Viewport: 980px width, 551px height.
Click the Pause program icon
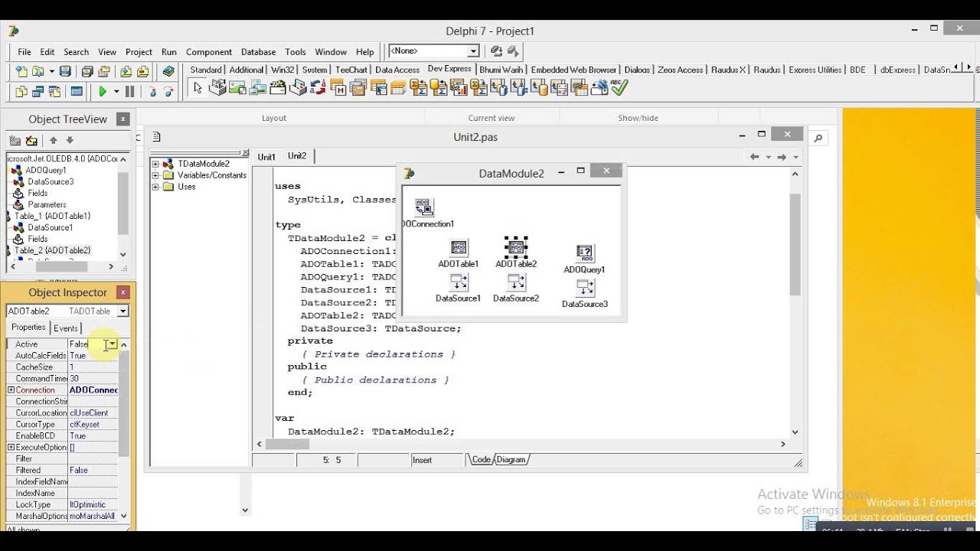(x=129, y=91)
